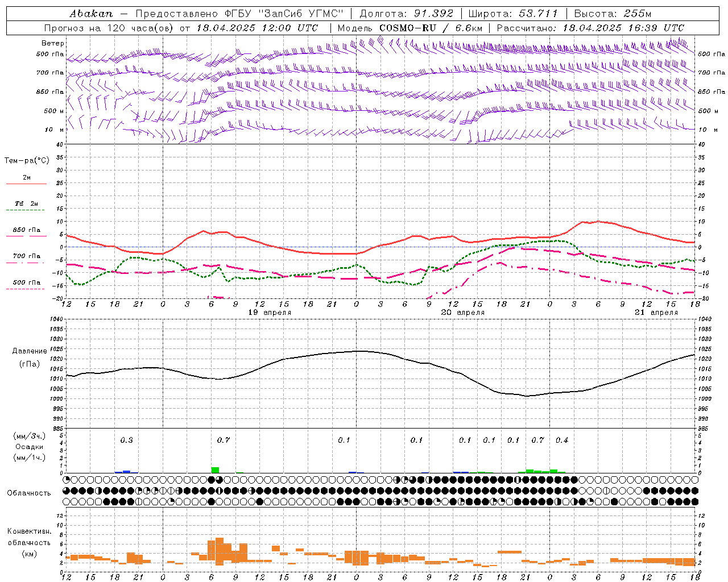Click the 0.3 precipitation total value
728x582 pixels.
tap(127, 440)
